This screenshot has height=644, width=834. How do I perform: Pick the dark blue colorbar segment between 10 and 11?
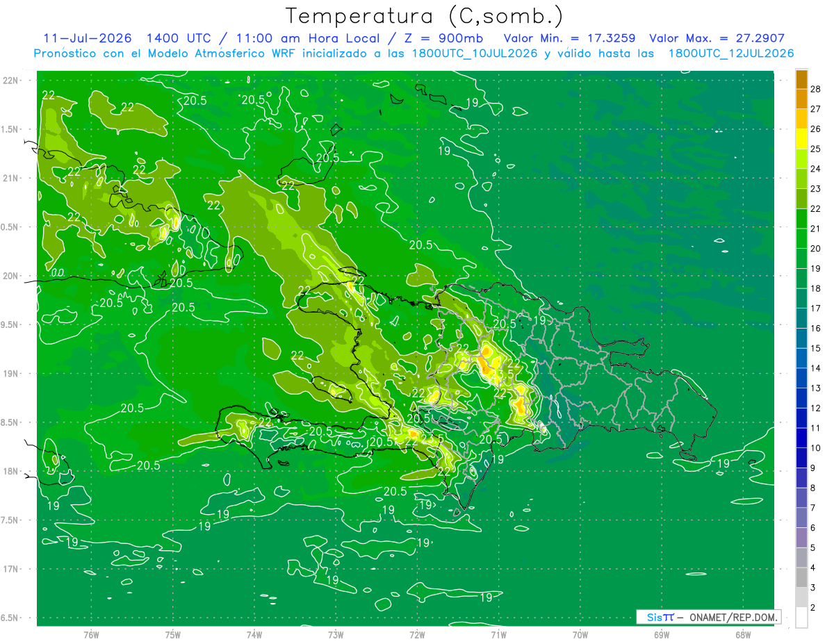(801, 438)
